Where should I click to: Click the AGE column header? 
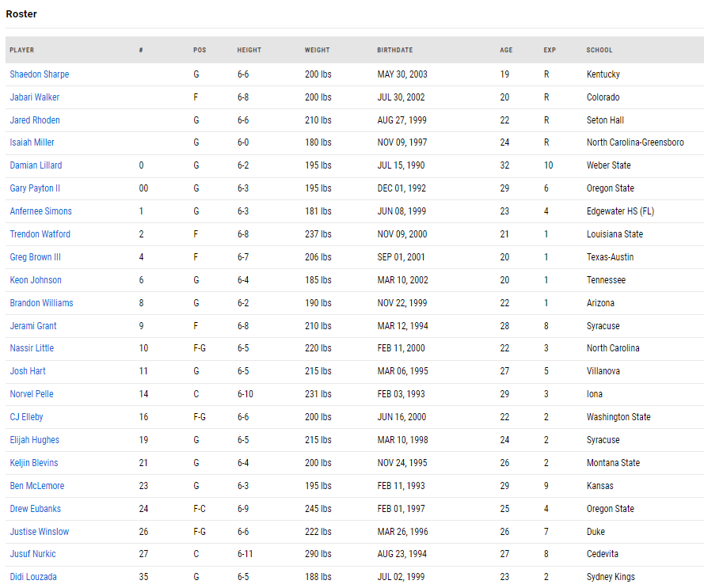507,50
